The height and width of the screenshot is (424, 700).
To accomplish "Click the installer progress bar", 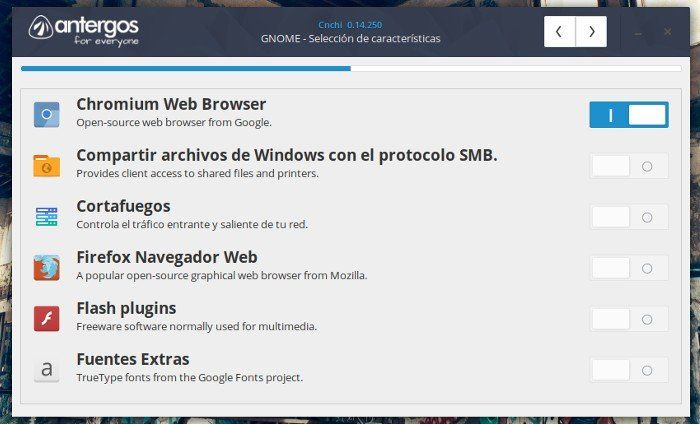I will click(350, 68).
